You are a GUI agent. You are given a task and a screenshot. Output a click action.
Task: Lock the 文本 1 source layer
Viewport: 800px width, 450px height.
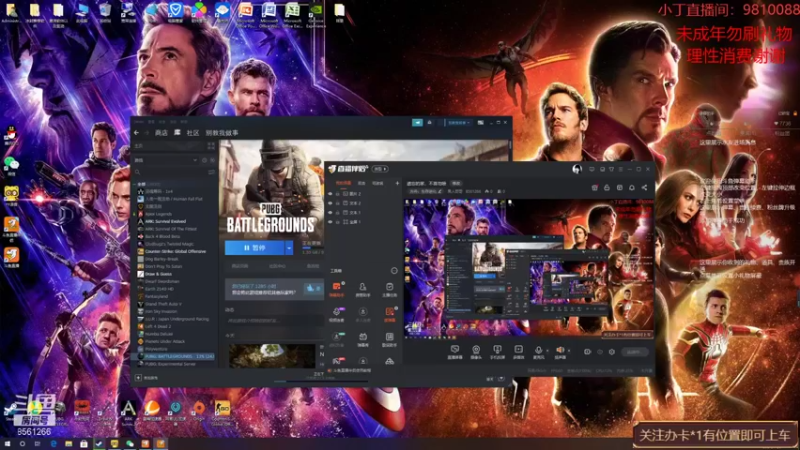point(338,212)
